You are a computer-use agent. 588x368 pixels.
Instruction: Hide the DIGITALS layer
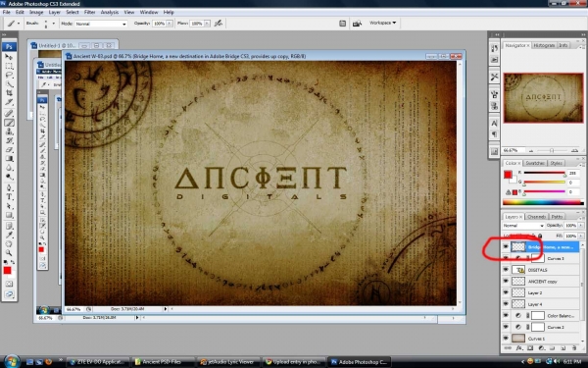pos(506,270)
